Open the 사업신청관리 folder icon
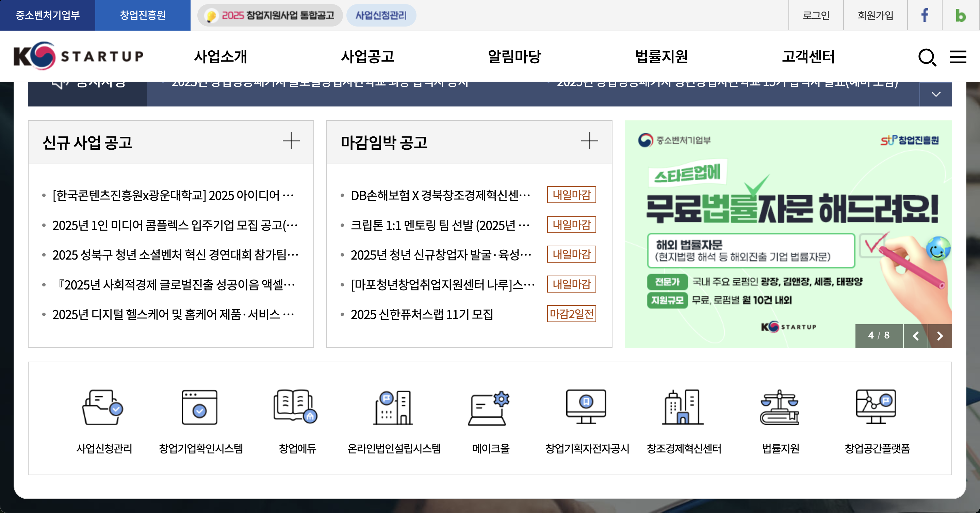Image resolution: width=980 pixels, height=513 pixels. (x=103, y=407)
